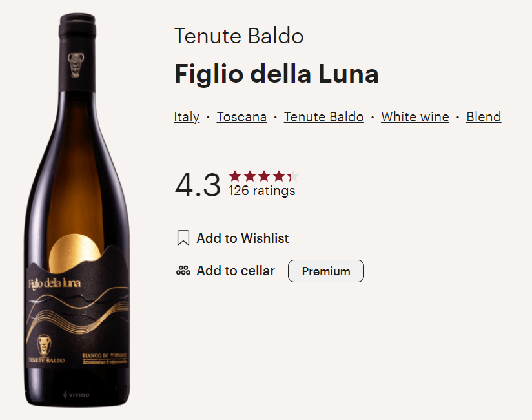
Task: Open the Toscana region link
Action: [241, 117]
